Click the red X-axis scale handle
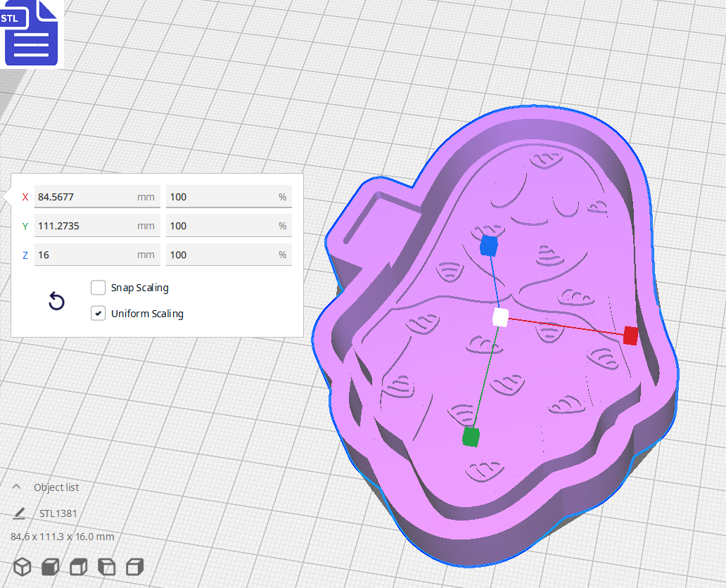Viewport: 726px width, 588px height. tap(630, 336)
